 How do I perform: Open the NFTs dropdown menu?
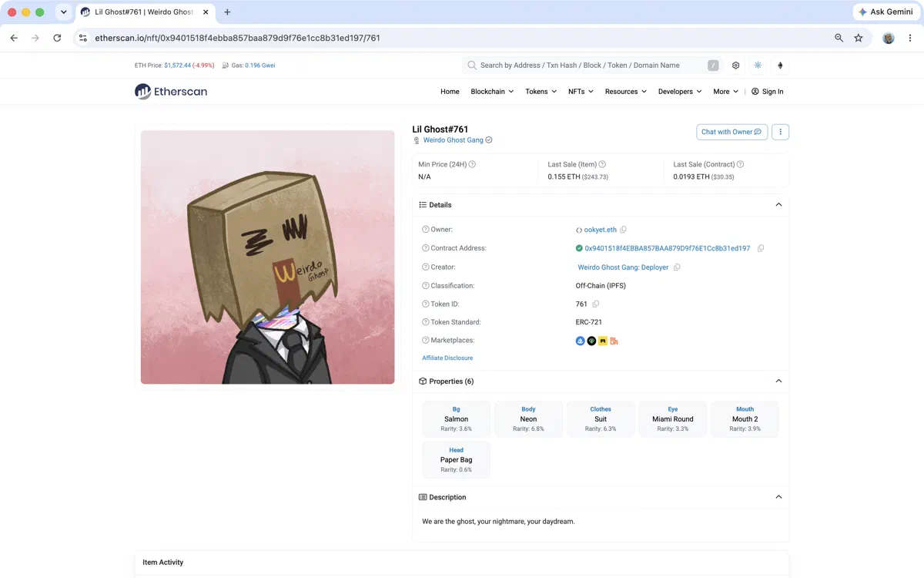click(x=581, y=92)
